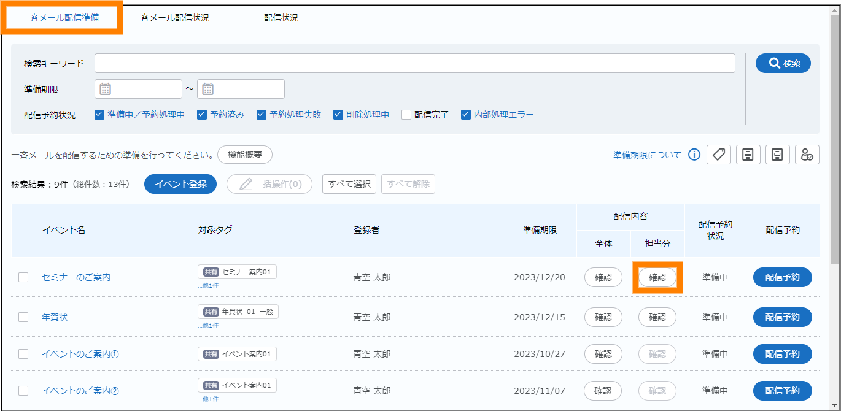868x411 pixels.
Task: Open the end date calendar picker
Action: [x=208, y=89]
